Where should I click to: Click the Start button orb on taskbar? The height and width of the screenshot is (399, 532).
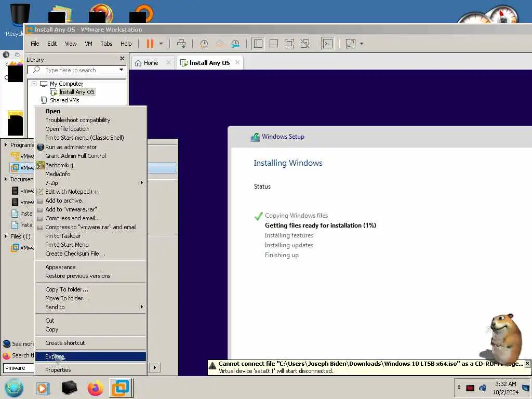pos(14,388)
